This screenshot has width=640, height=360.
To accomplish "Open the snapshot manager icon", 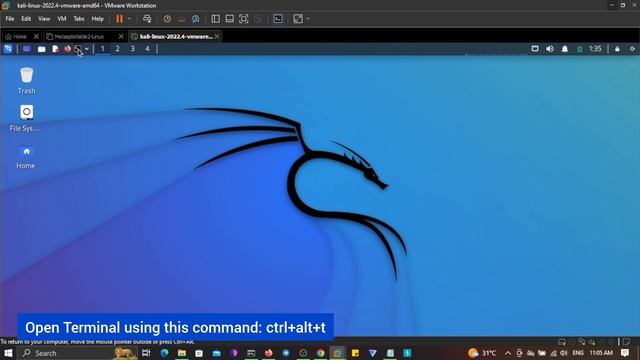I will point(196,19).
